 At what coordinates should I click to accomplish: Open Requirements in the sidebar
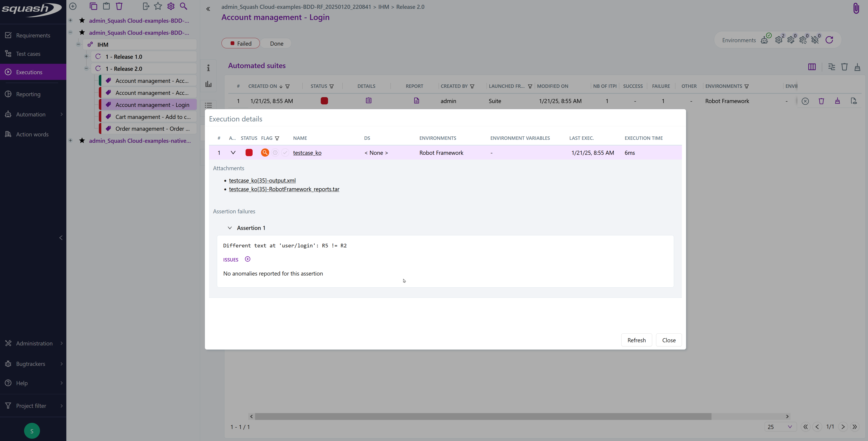33,35
